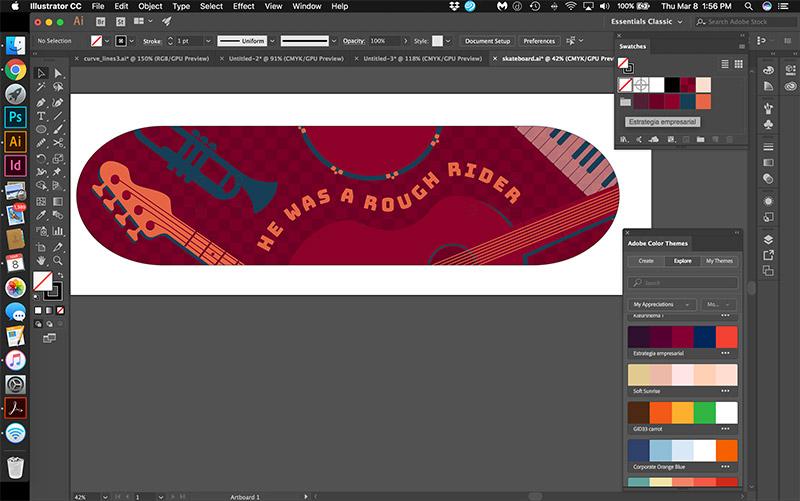Open Photoshop from the Dock
The image size is (800, 501).
[15, 117]
